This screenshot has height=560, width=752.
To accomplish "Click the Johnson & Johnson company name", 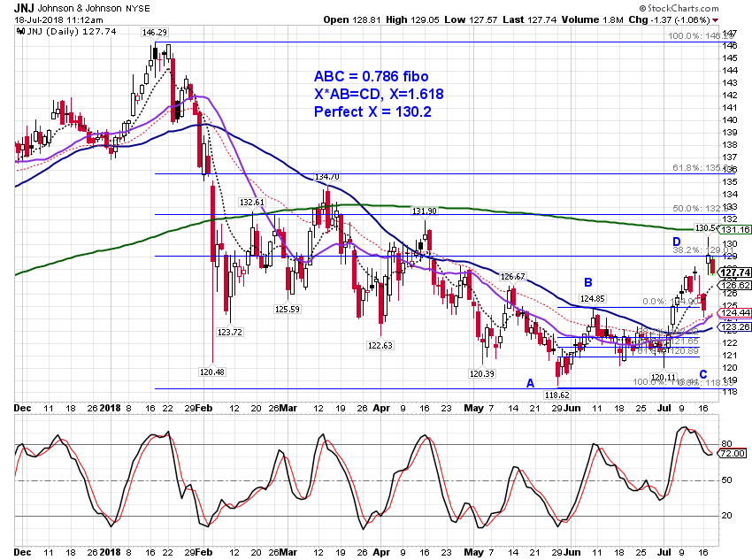I will (x=80, y=8).
